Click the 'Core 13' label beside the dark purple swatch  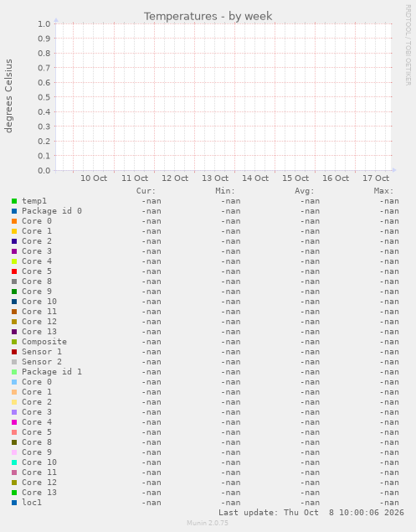point(39,332)
